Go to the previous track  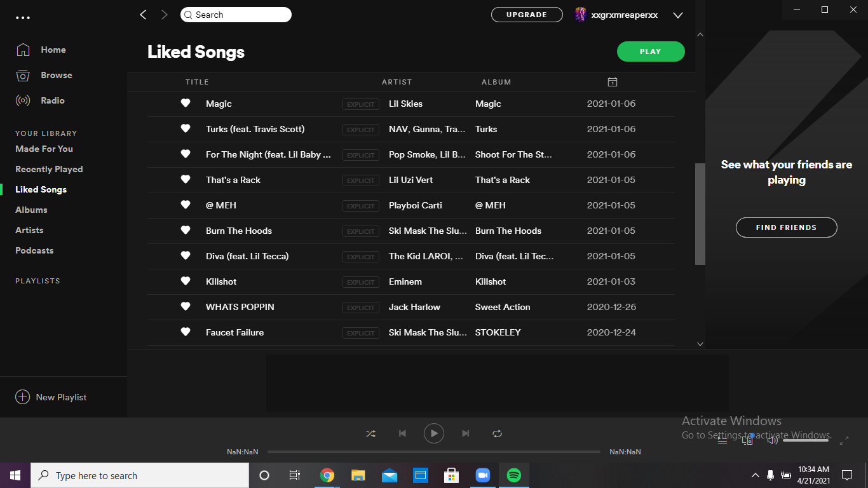pos(402,433)
